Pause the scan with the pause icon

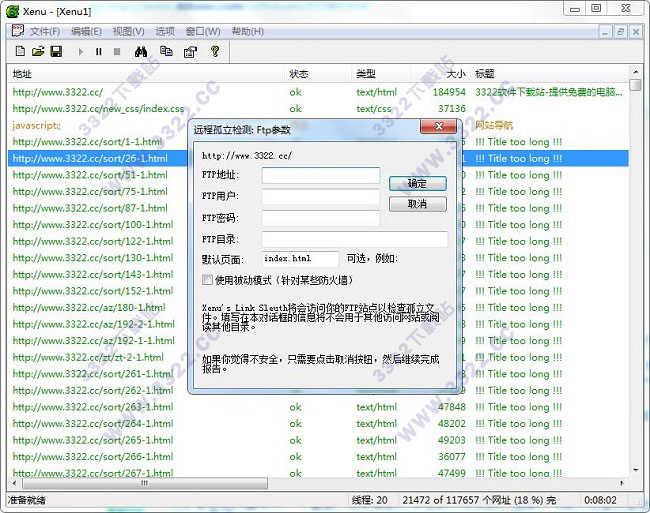coord(99,52)
